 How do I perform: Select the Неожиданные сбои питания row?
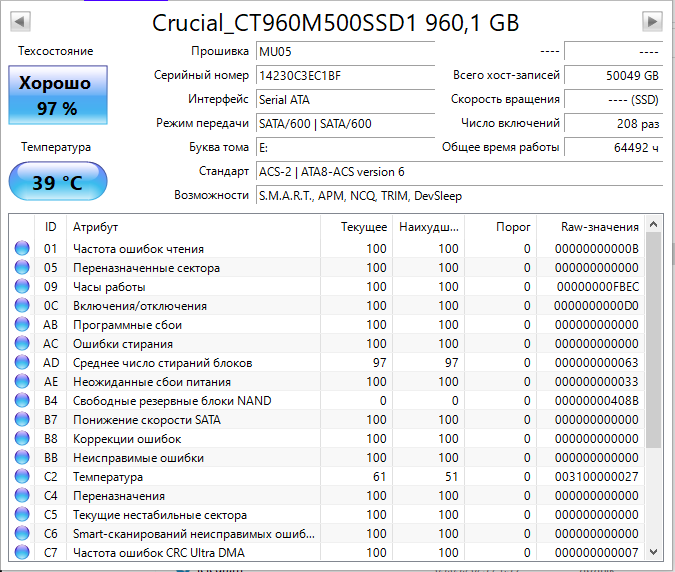pos(327,381)
